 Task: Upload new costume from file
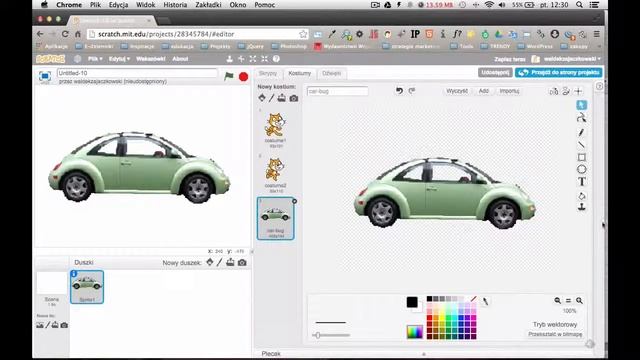[x=282, y=98]
